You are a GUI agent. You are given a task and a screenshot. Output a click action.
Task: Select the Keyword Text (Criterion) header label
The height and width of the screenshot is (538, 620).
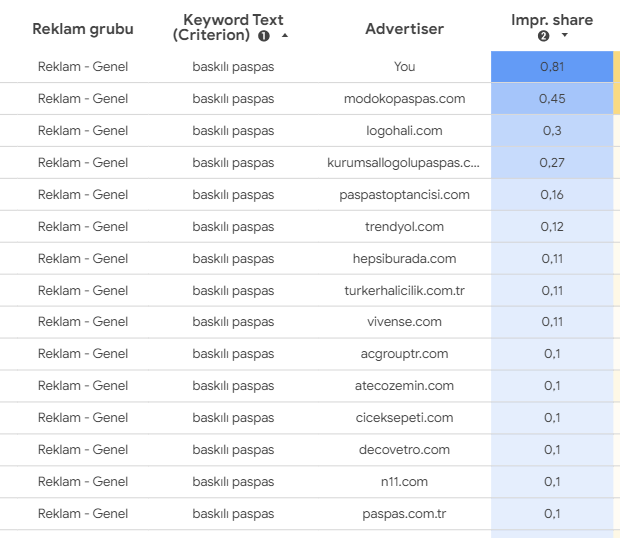[228, 27]
